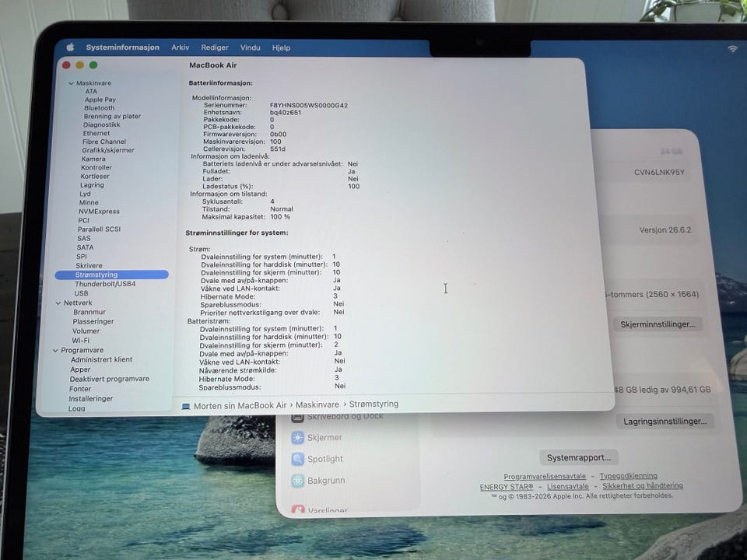Image resolution: width=747 pixels, height=560 pixels.
Task: Click the Varslinger icon in System Settings sidebar
Action: tap(298, 510)
